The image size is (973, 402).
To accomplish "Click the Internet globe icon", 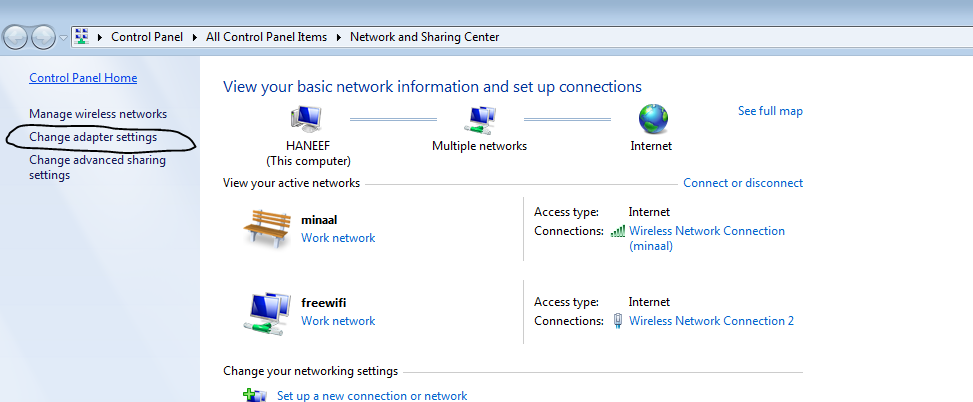I will pyautogui.click(x=652, y=120).
